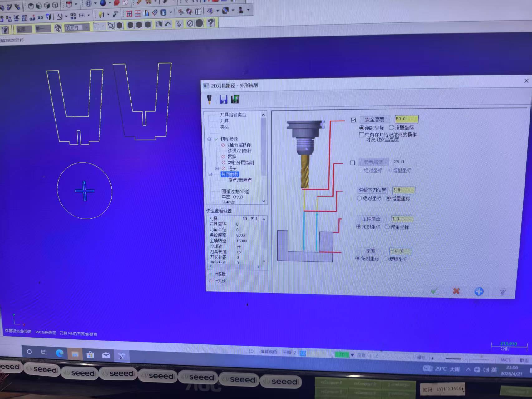Select 增量坐标 for 深度

pos(386,259)
